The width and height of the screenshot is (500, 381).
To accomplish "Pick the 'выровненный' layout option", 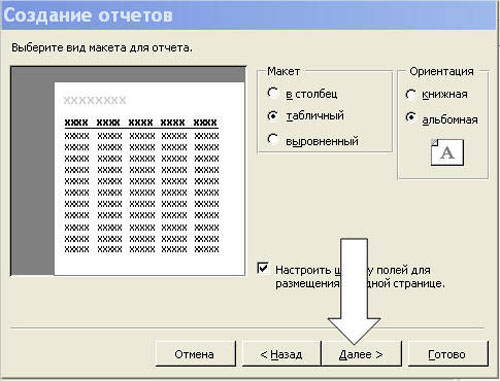I will pos(273,139).
